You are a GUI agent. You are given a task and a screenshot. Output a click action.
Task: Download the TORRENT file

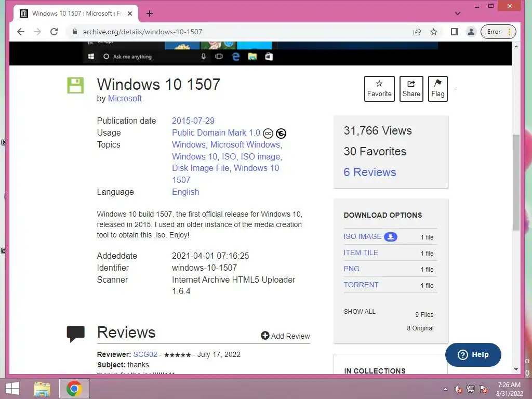click(x=361, y=285)
